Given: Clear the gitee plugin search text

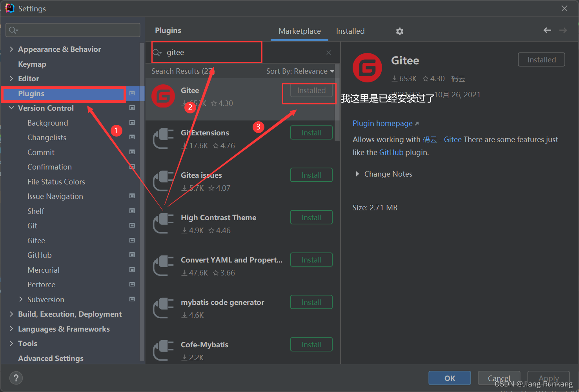Looking at the screenshot, I should tap(329, 53).
